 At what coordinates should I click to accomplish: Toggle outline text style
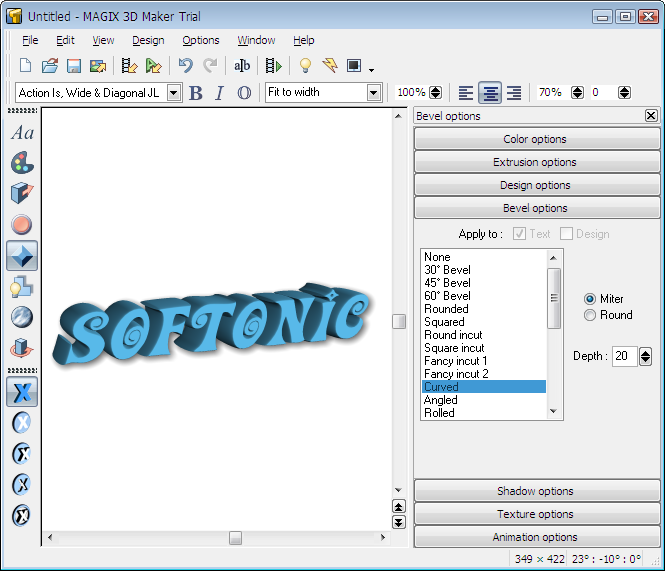point(244,92)
